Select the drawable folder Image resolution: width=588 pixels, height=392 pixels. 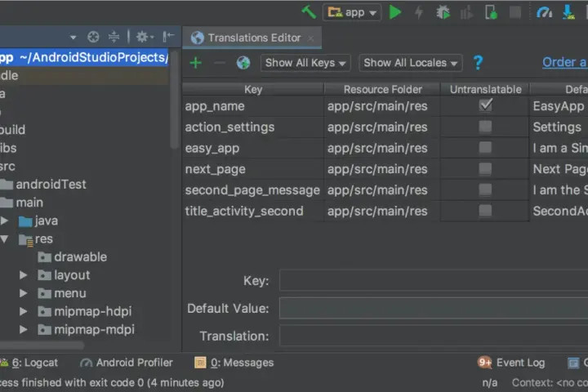pyautogui.click(x=73, y=257)
